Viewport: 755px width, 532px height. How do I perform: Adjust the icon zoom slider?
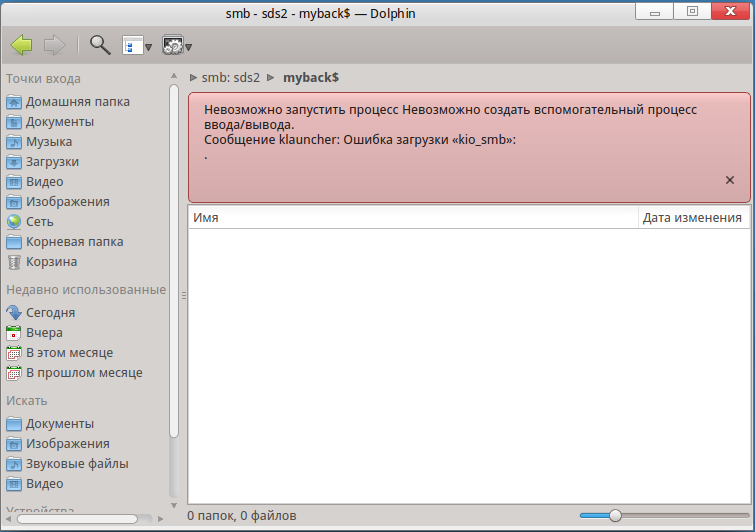point(615,516)
